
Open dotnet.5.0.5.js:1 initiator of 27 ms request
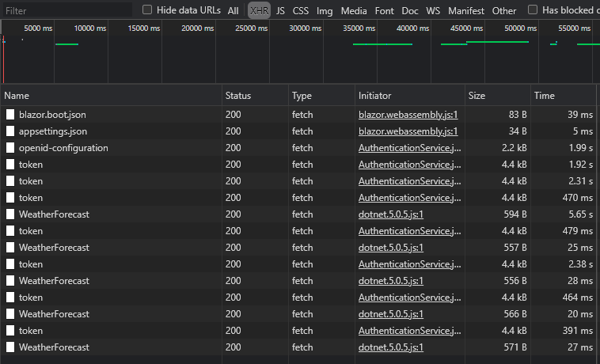pos(391,347)
